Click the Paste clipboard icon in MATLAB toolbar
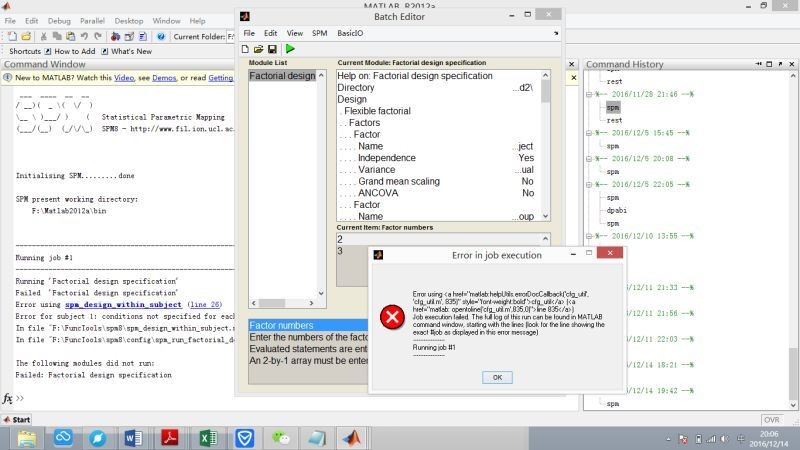 point(70,36)
